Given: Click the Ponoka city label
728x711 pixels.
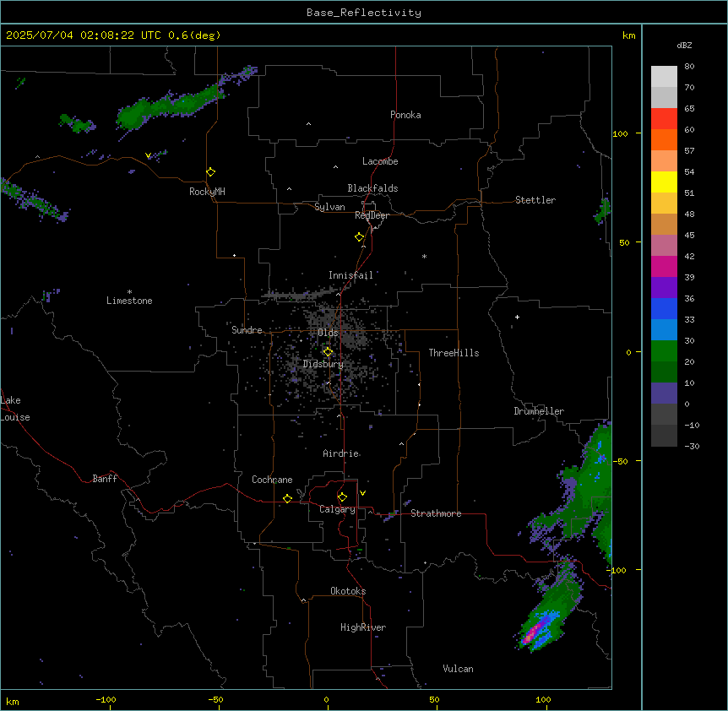Looking at the screenshot, I should coord(405,115).
